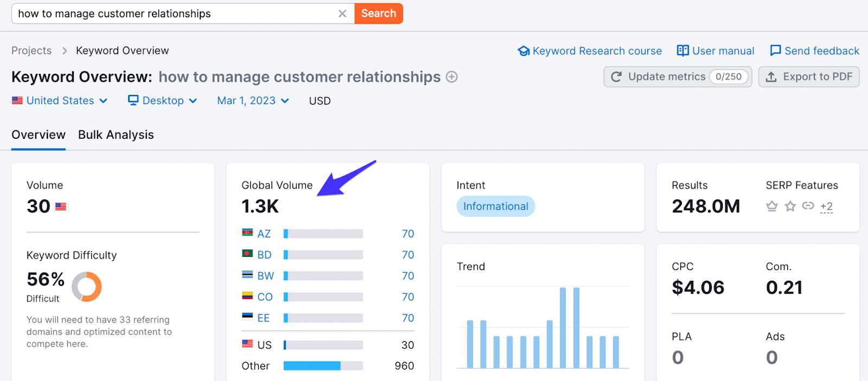Screen dimensions: 868x381
Task: Open the Mar 1, 2023 date dropdown
Action: coord(253,101)
